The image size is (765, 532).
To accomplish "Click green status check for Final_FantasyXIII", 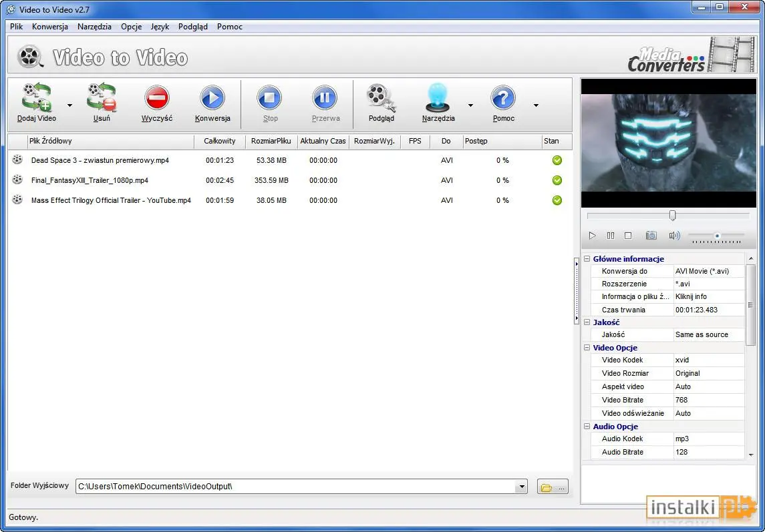I will (557, 180).
